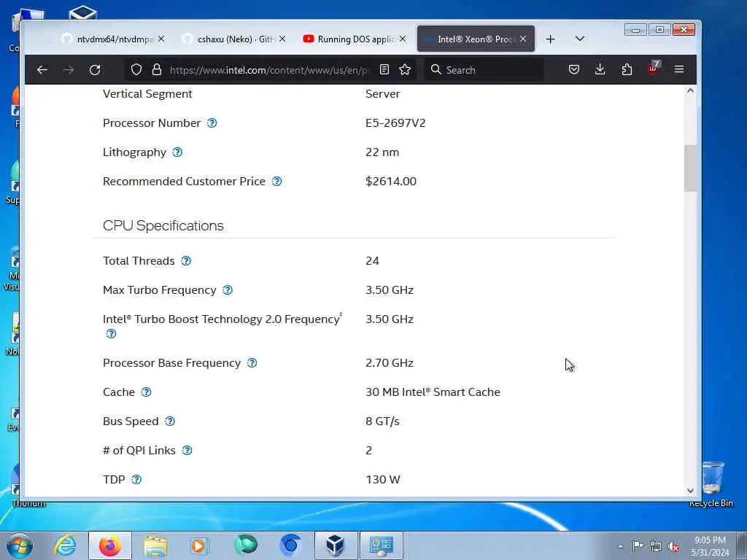Show help for Turbo Boost Technology 2.0

[111, 333]
